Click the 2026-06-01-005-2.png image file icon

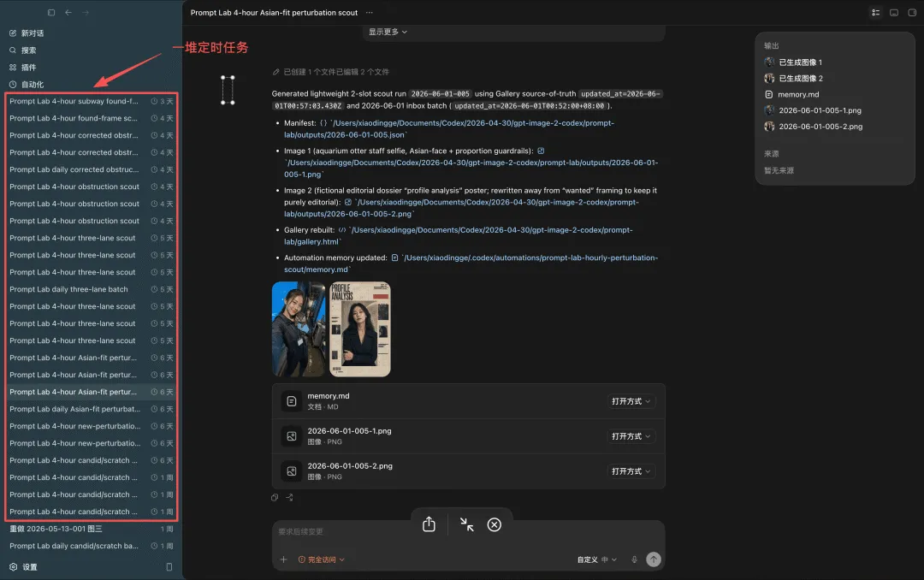[x=291, y=471]
